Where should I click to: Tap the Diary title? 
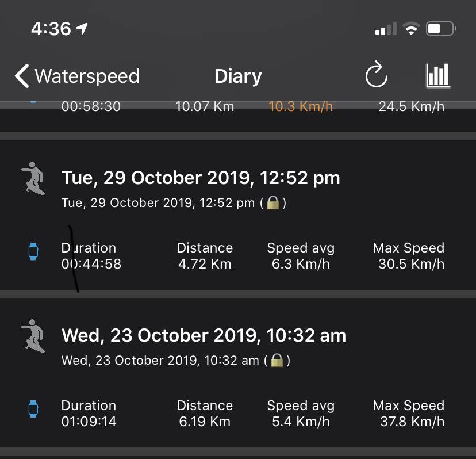238,76
